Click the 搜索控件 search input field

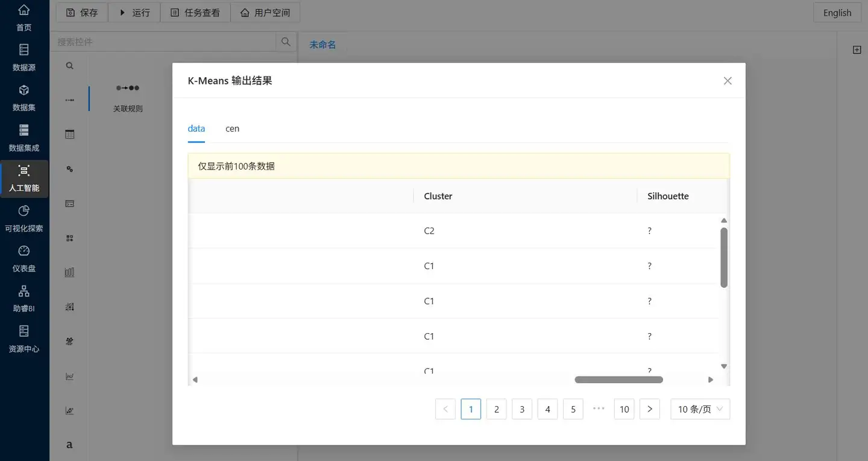point(163,42)
